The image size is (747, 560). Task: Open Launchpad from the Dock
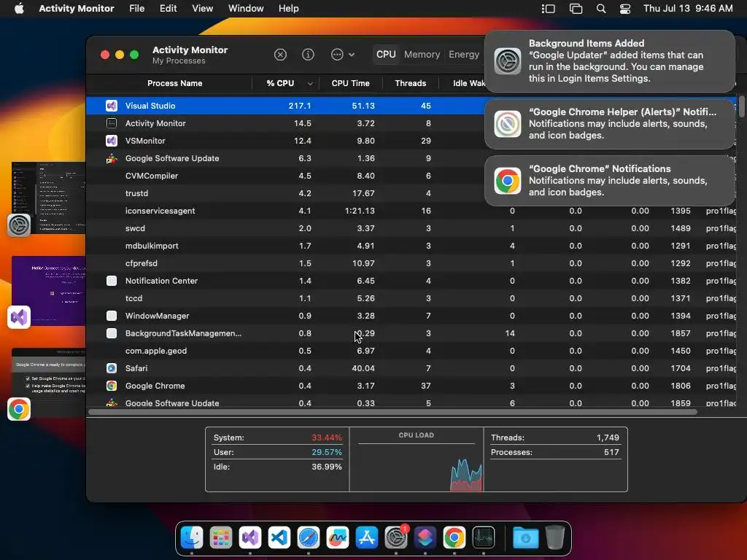coord(221,537)
